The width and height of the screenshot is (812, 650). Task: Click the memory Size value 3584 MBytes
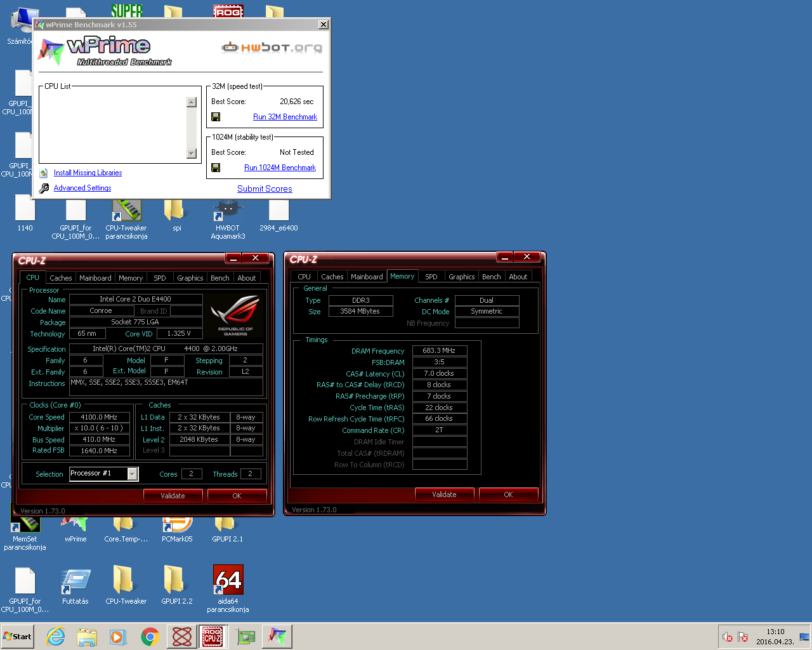[360, 311]
